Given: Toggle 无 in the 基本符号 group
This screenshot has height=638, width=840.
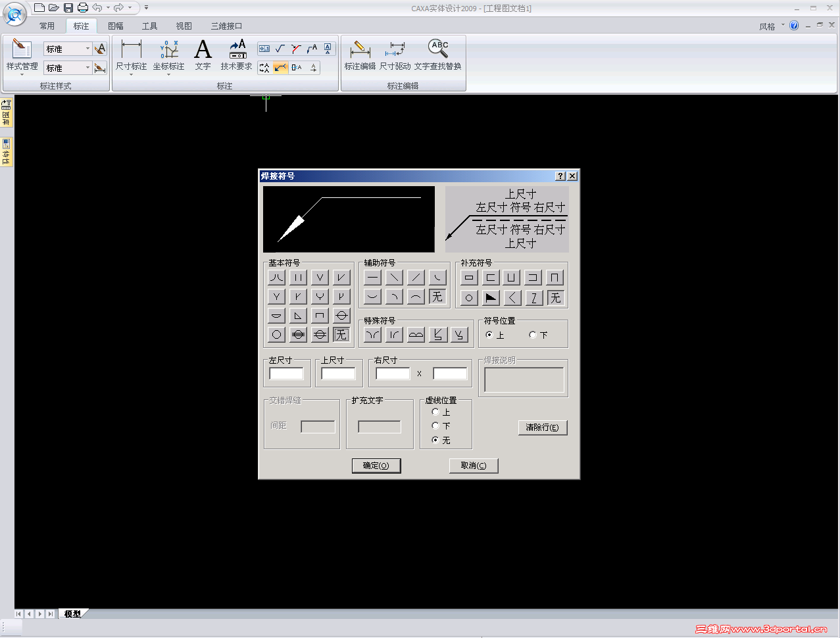Looking at the screenshot, I should (x=341, y=335).
